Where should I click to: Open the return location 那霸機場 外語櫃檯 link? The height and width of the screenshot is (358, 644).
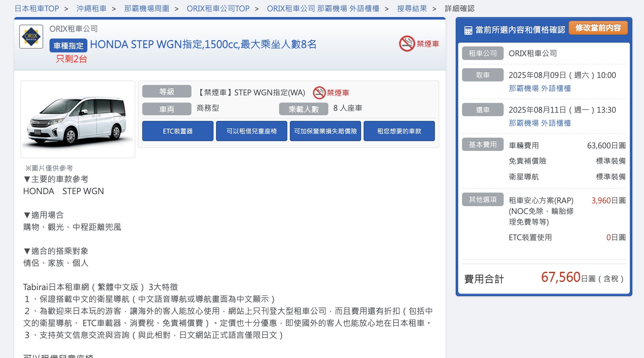(x=540, y=123)
